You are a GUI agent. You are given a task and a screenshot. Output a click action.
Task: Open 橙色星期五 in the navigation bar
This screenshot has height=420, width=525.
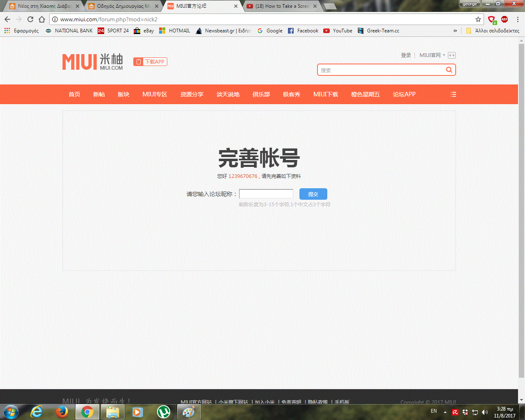pos(365,94)
